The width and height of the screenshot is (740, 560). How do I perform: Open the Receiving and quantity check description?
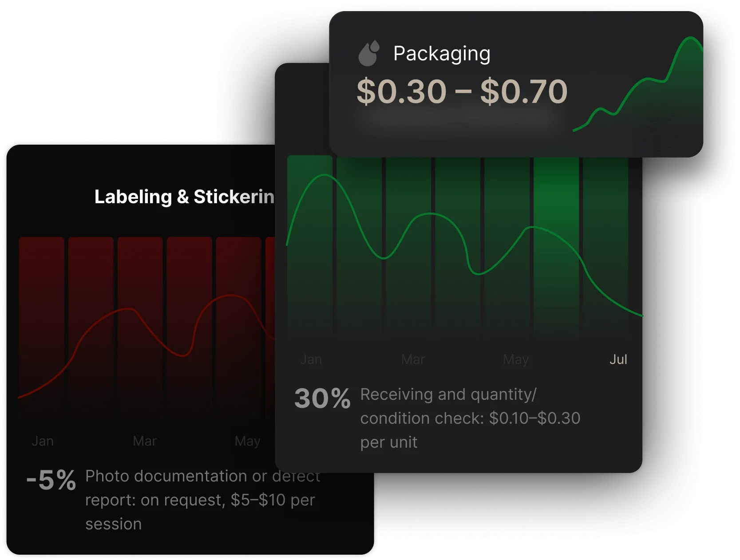point(470,418)
